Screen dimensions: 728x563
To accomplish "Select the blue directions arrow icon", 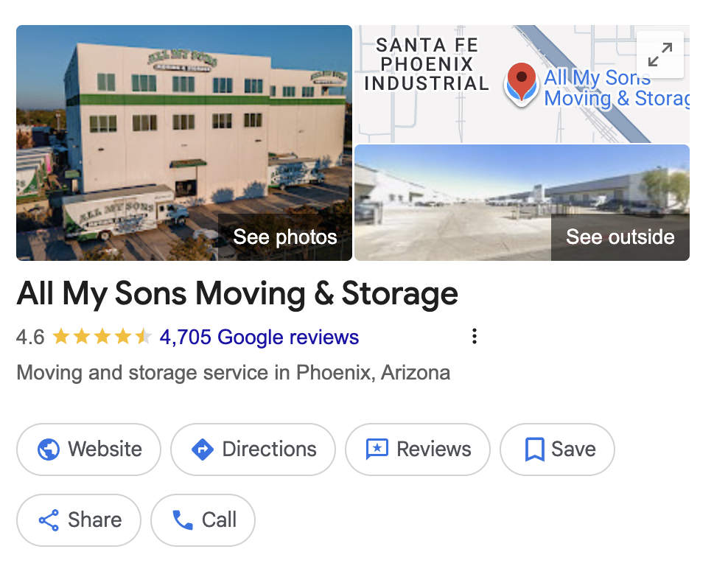I will (x=203, y=449).
